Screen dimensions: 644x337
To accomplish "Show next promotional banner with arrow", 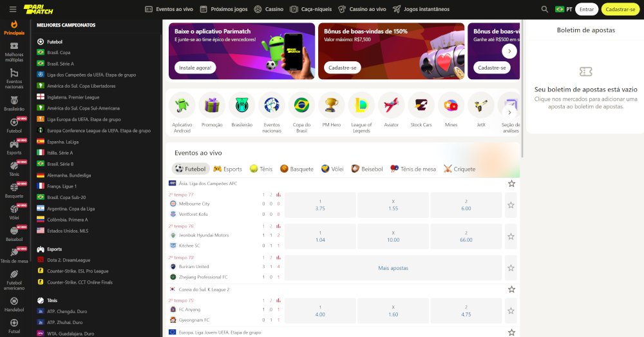I will pos(509,52).
